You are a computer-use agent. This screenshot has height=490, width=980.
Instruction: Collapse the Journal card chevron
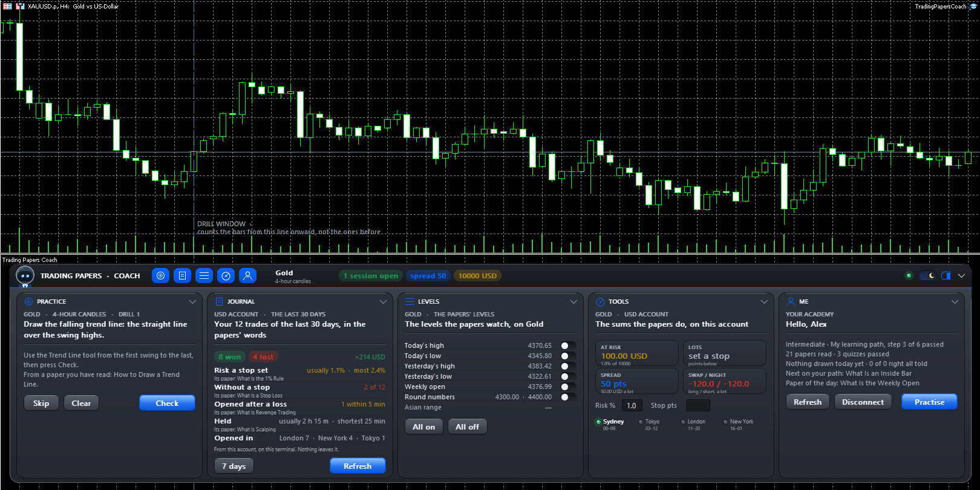383,301
